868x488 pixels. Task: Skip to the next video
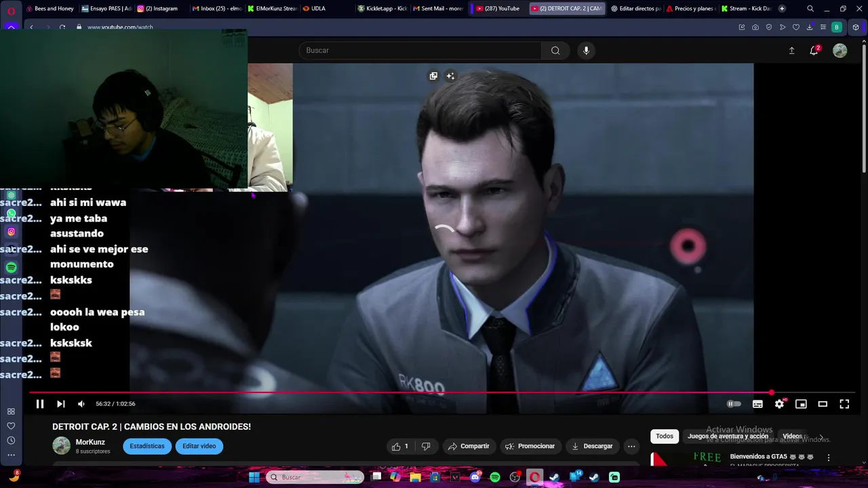60,404
